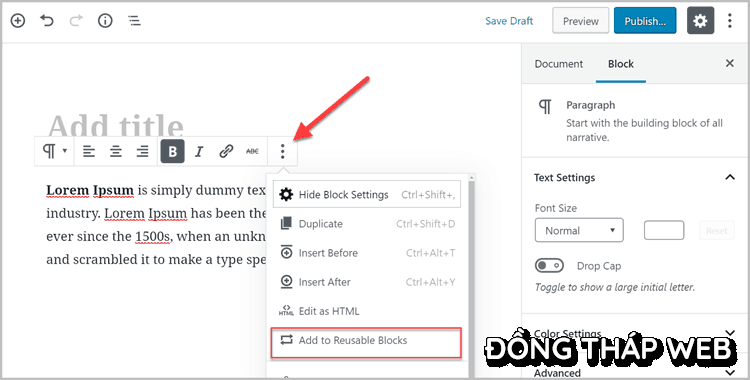Undo the last change
The width and height of the screenshot is (750, 380).
tap(47, 21)
